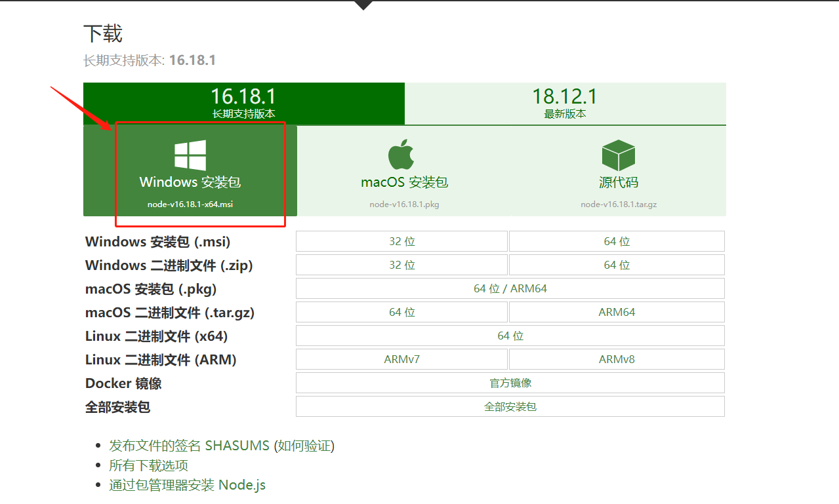Download Linux ARMv8 binary
The width and height of the screenshot is (839, 504).
click(617, 359)
